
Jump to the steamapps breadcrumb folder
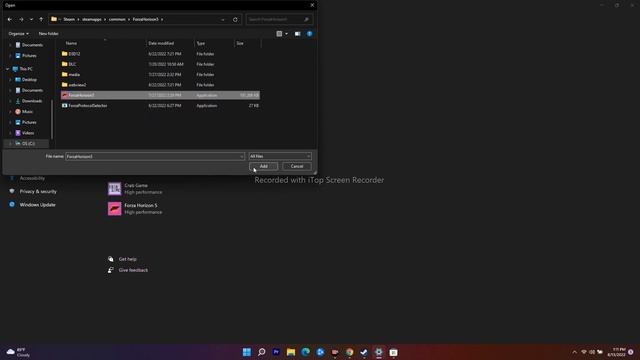tap(92, 19)
